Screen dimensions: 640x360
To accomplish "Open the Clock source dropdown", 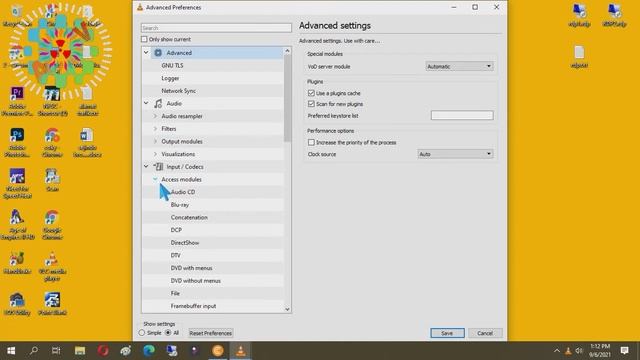I will tap(455, 154).
